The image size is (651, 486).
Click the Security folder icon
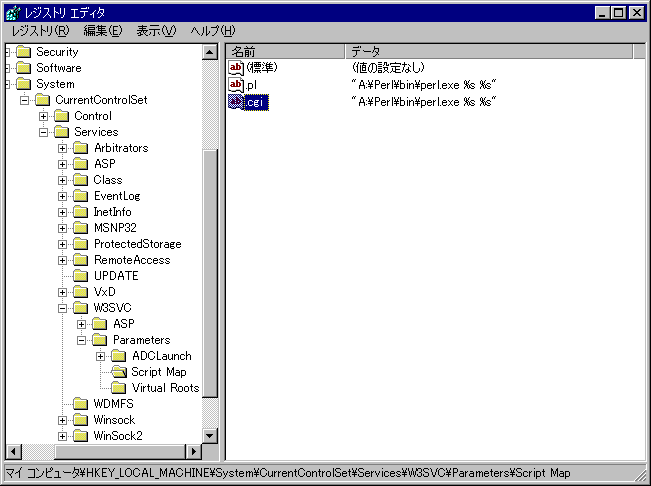(24, 52)
